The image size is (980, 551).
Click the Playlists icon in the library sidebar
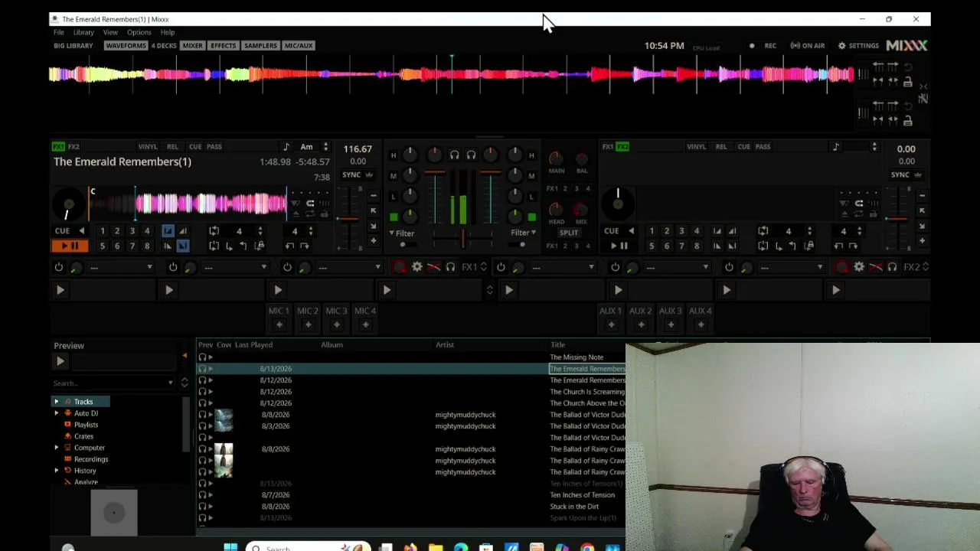click(68, 425)
